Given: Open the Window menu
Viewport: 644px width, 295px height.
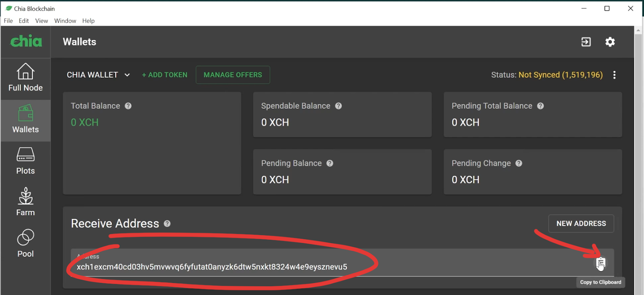Looking at the screenshot, I should [65, 21].
